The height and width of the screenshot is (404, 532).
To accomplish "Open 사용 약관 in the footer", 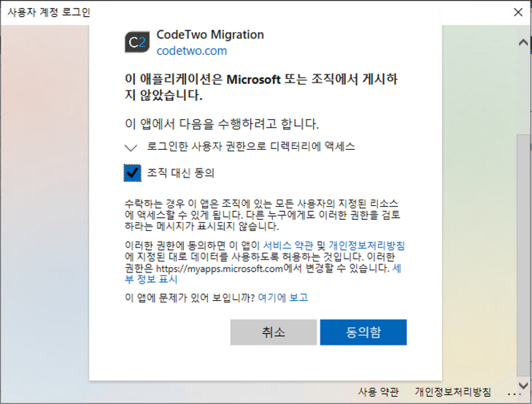I will [378, 392].
